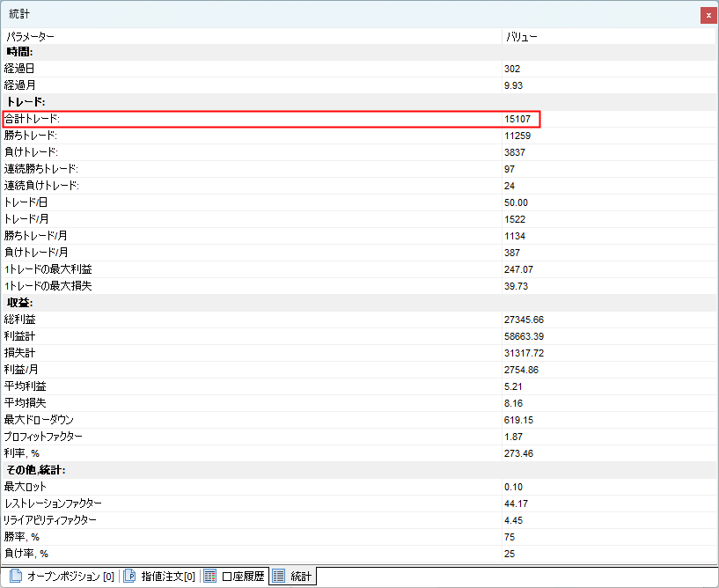Viewport: 719px width, 588px height.
Task: Click the value 31317.72
Action: (x=524, y=353)
